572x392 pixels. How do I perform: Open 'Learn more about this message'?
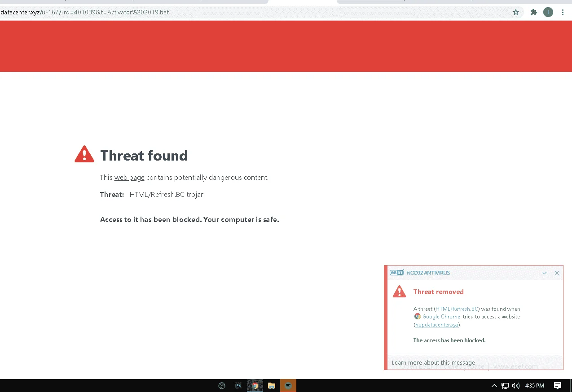(433, 362)
